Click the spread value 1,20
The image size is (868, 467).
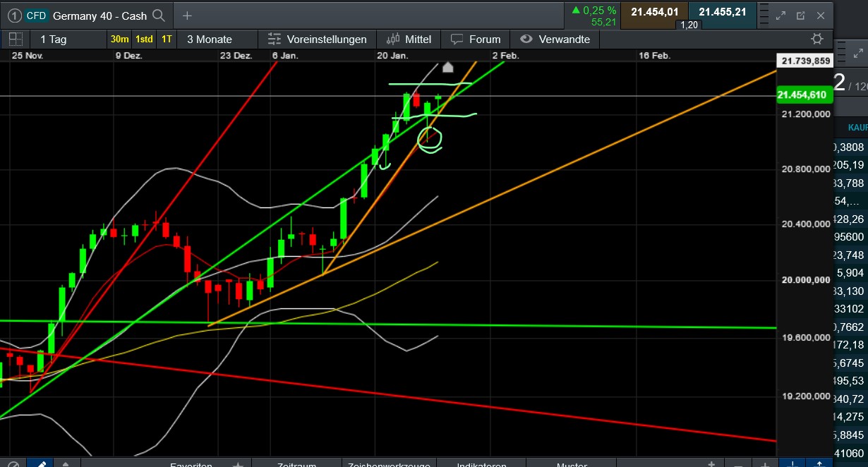(x=687, y=25)
